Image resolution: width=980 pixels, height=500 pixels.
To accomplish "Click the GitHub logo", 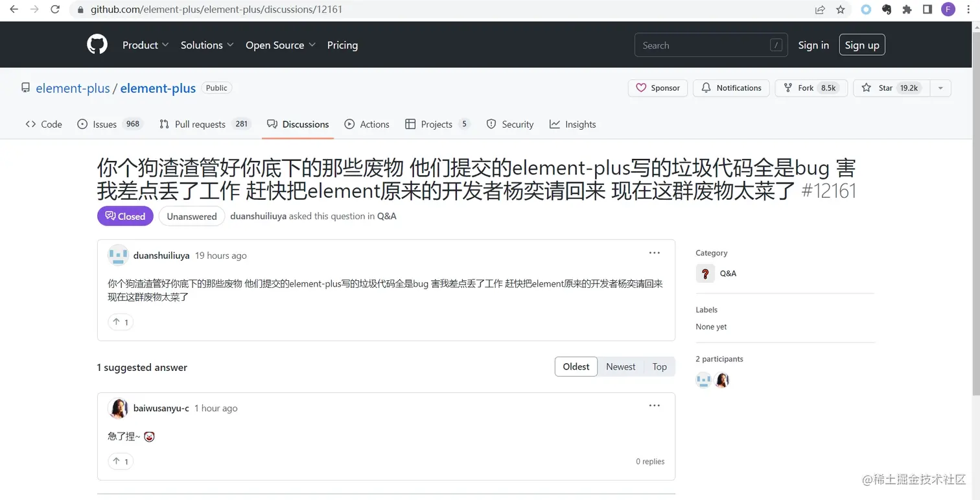I will click(97, 45).
